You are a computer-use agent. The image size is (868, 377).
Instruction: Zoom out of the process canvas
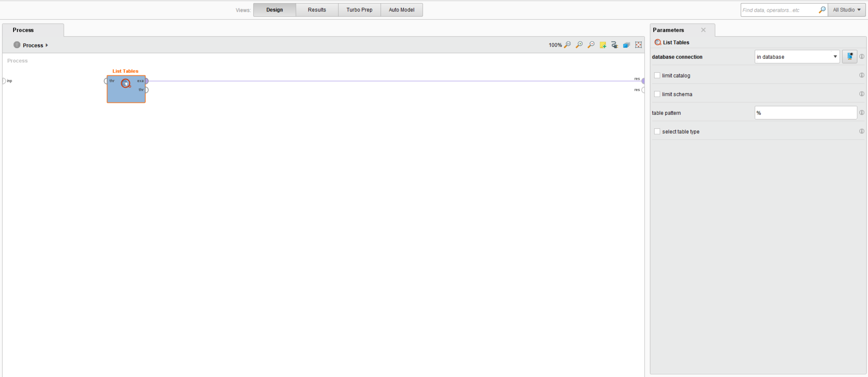tap(591, 44)
